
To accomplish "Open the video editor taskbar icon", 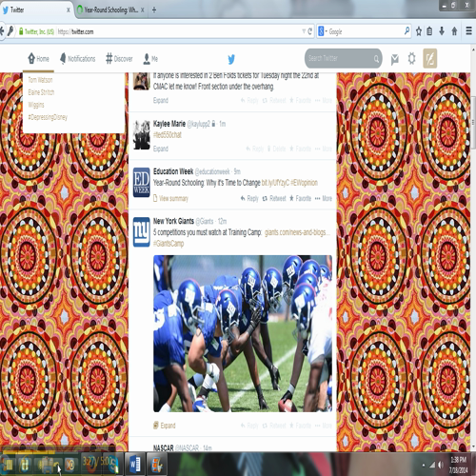I will click(156, 465).
